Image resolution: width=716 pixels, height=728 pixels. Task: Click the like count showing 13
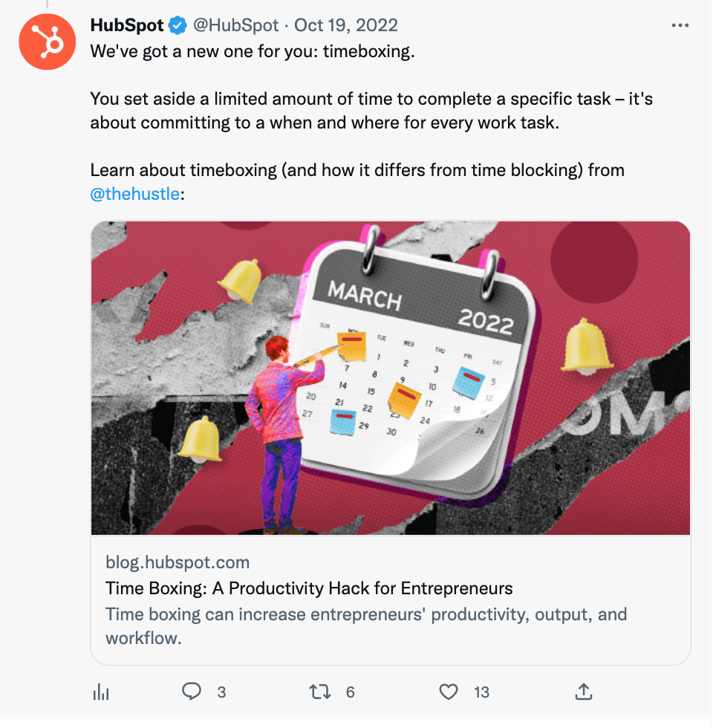(481, 692)
